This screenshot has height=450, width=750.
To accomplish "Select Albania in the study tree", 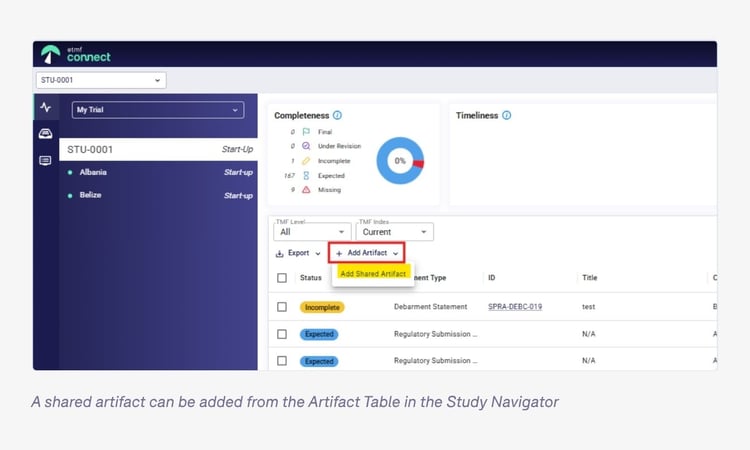I will pyautogui.click(x=93, y=172).
